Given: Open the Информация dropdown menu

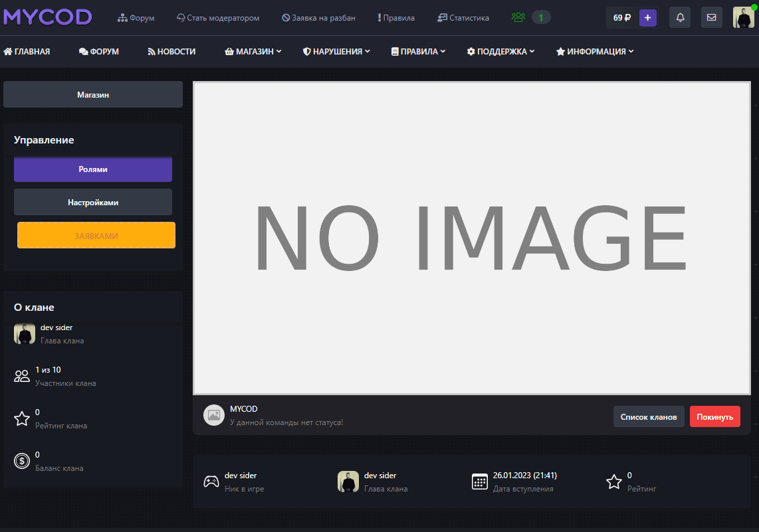Looking at the screenshot, I should tap(595, 51).
